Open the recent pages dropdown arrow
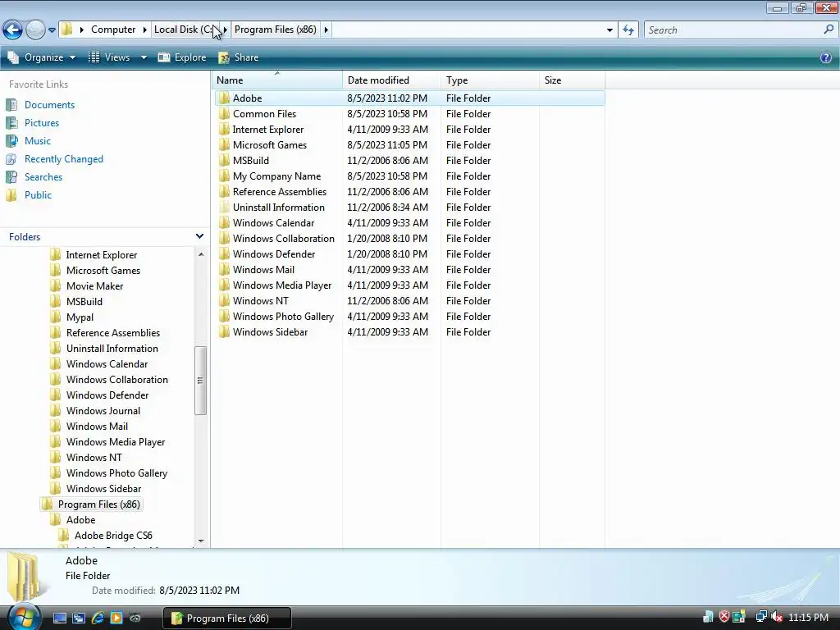The height and width of the screenshot is (630, 840). point(52,30)
